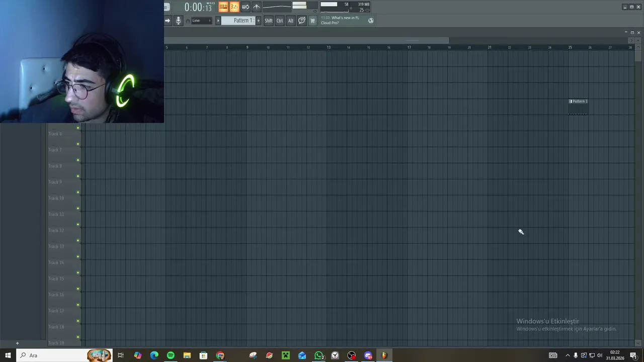Select the Track 9 label
This screenshot has width=644, height=362.
(55, 182)
